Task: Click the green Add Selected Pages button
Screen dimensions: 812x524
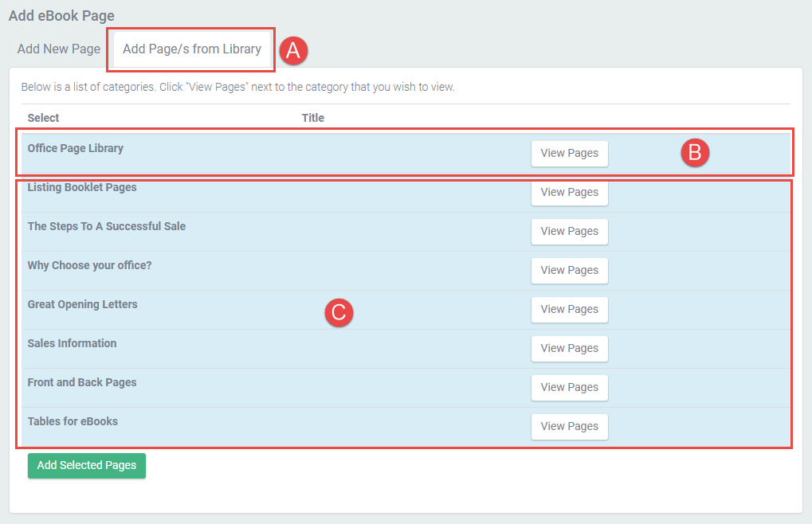Action: pyautogui.click(x=87, y=466)
